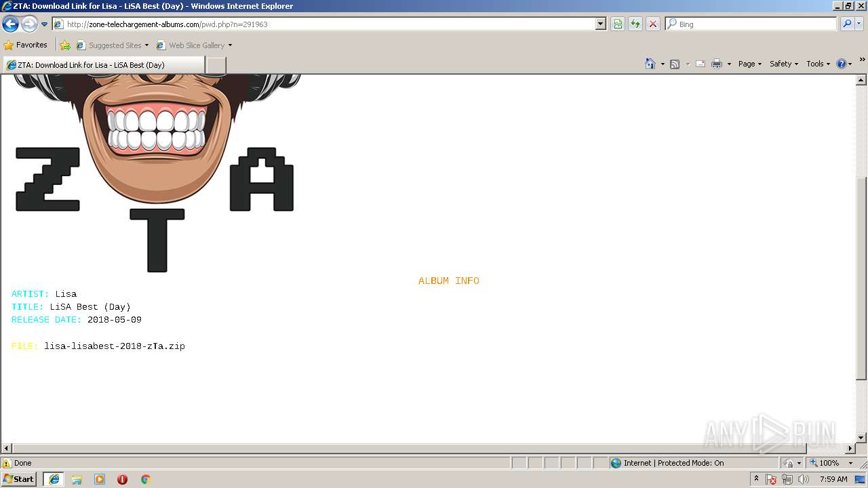The height and width of the screenshot is (488, 868).
Task: Open recent pages dropdown arrow
Action: [x=44, y=24]
